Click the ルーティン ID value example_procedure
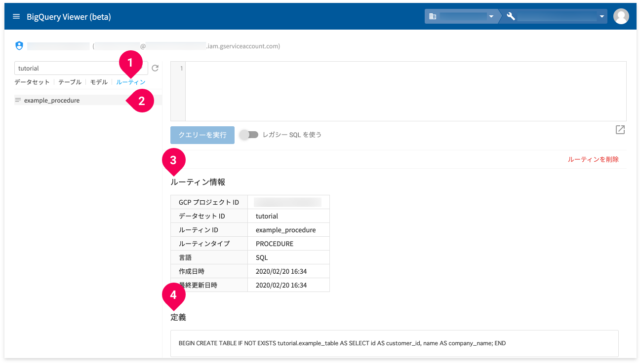Image resolution: width=641 pixels, height=364 pixels. (x=286, y=230)
